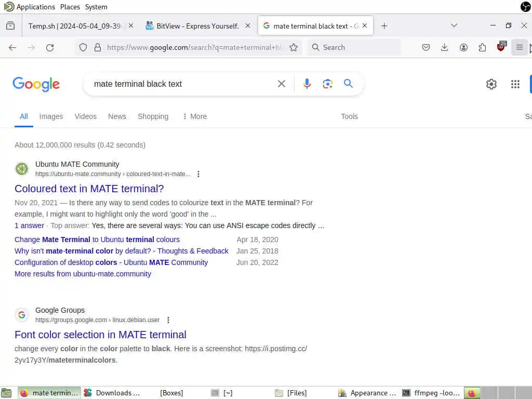Image resolution: width=532 pixels, height=399 pixels.
Task: Switch to the Temp.sh tab
Action: click(76, 26)
